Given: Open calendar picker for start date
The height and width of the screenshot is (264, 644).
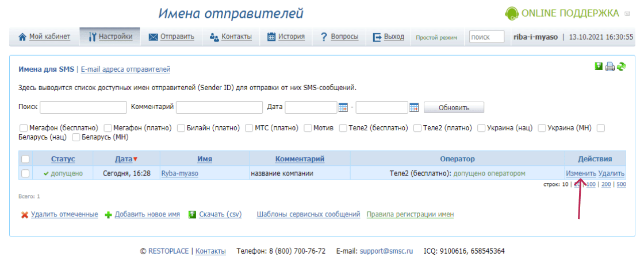Looking at the screenshot, I should coord(343,107).
